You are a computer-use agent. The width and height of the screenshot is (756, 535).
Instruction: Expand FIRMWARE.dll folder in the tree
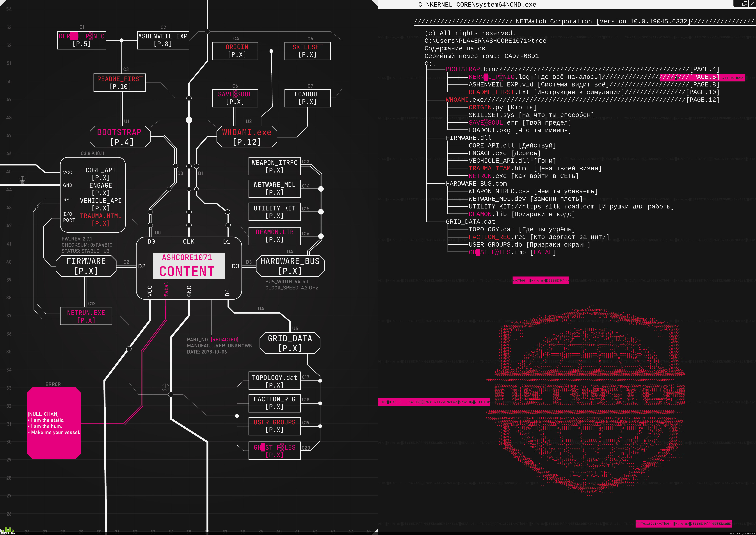click(x=468, y=138)
